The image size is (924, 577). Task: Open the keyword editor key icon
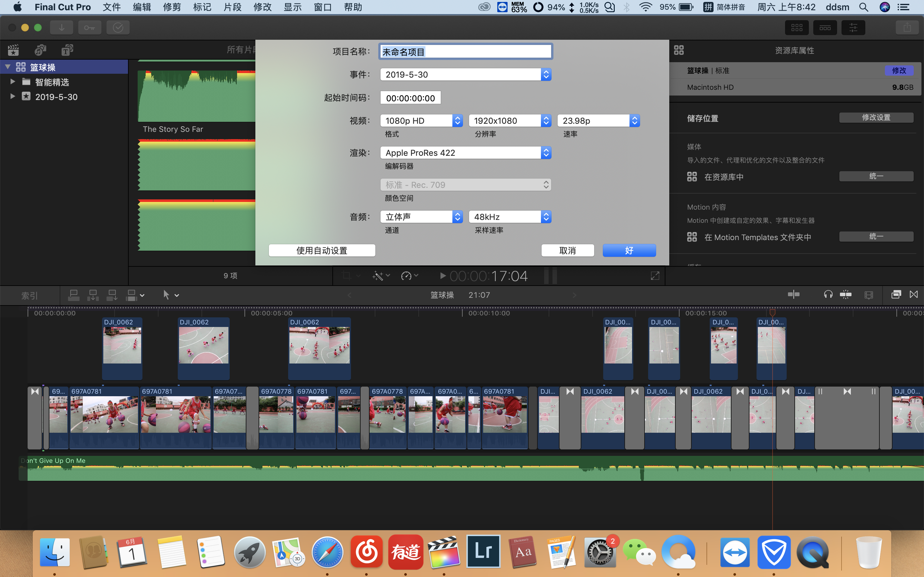pos(90,28)
